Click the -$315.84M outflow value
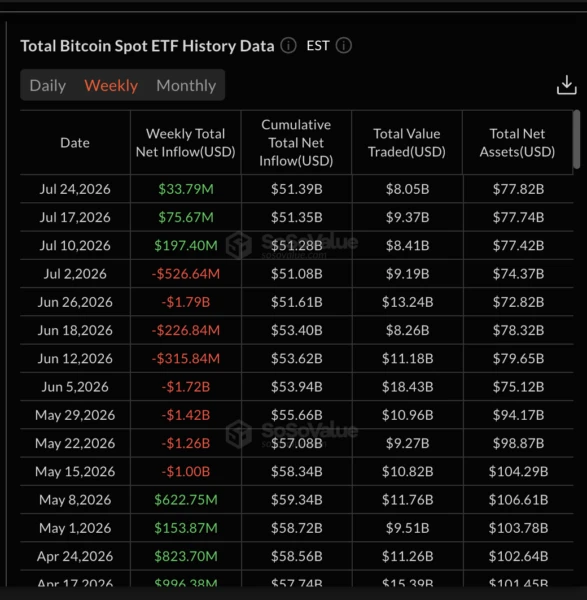 [186, 359]
